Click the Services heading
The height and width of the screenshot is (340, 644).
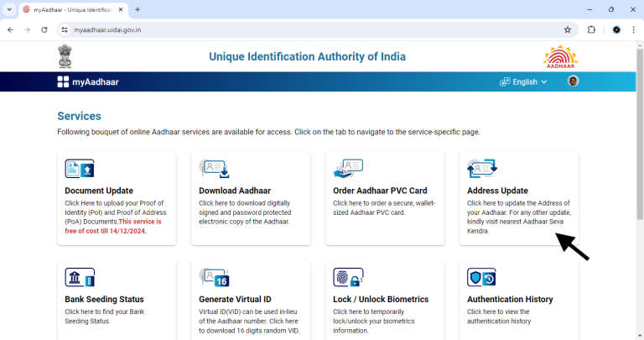coord(80,116)
